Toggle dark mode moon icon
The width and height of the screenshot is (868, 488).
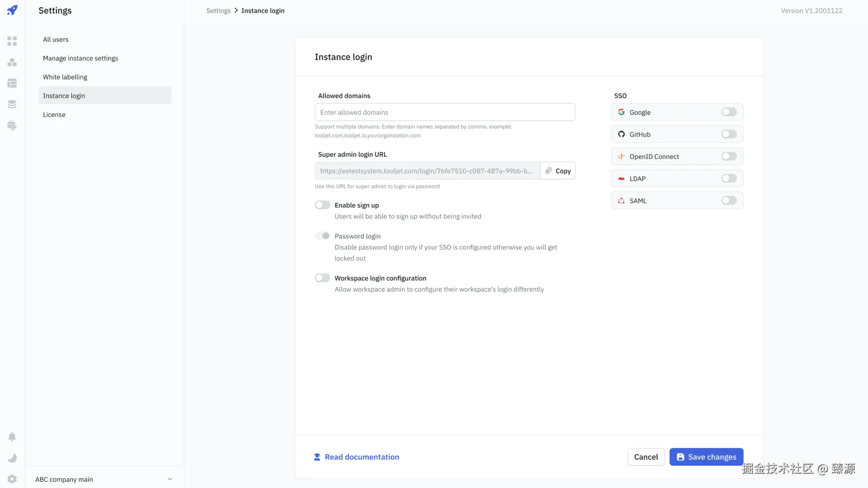(x=12, y=458)
